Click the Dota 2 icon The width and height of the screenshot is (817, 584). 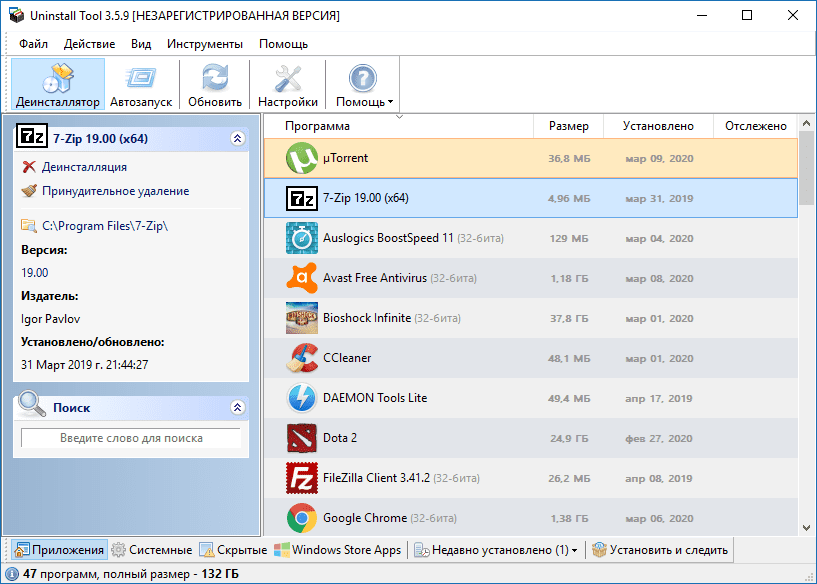tap(302, 438)
